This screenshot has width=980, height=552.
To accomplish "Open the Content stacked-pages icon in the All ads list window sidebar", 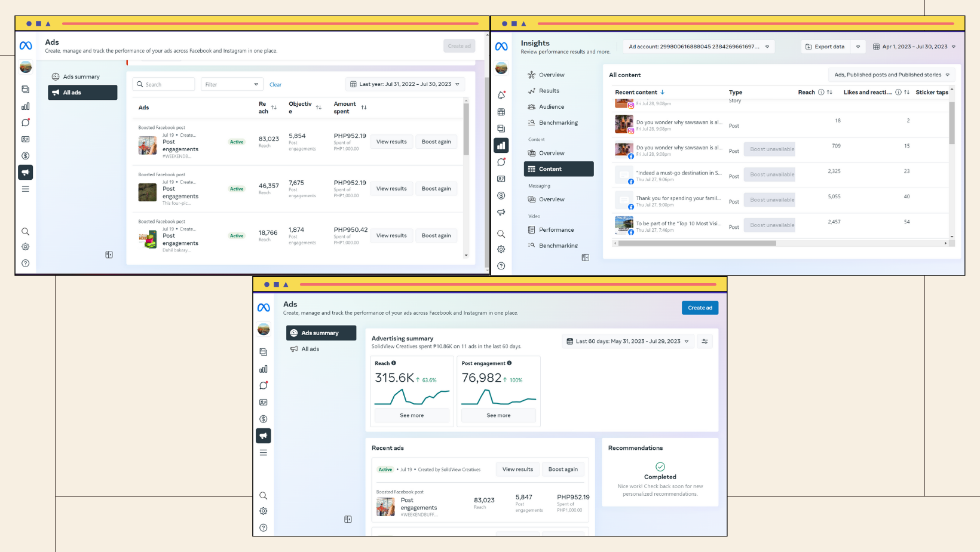I will click(25, 90).
